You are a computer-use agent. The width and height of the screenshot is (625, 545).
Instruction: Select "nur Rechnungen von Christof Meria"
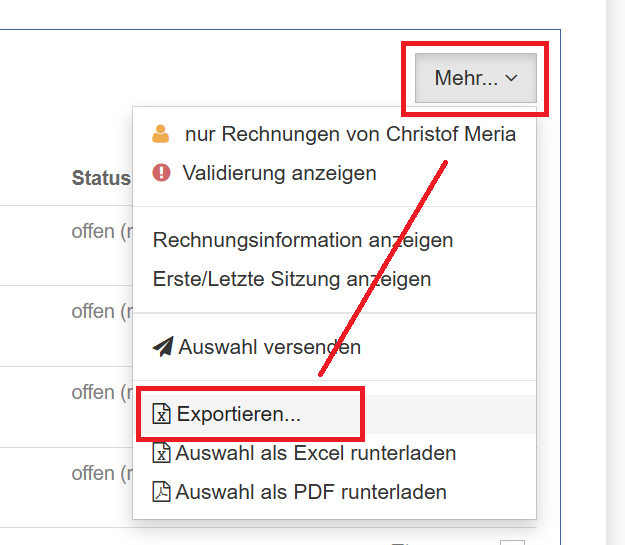coord(350,134)
